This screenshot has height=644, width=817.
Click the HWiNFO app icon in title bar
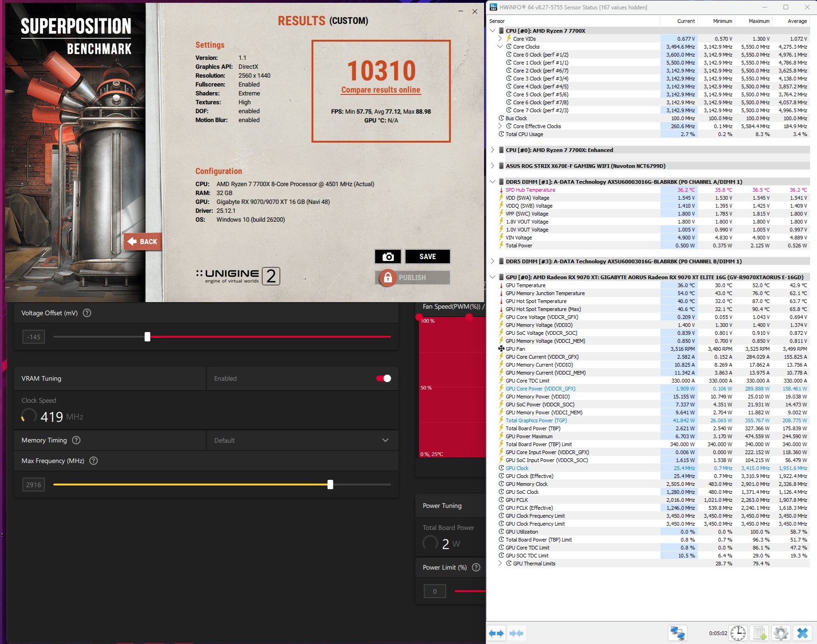coord(493,7)
